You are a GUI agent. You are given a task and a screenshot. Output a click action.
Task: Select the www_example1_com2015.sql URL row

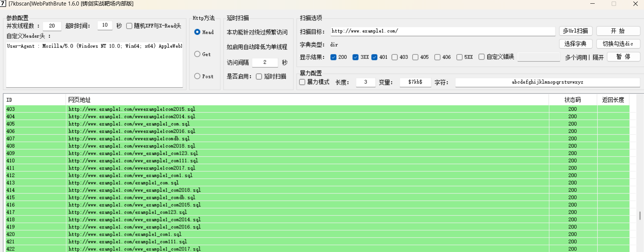[317, 205]
